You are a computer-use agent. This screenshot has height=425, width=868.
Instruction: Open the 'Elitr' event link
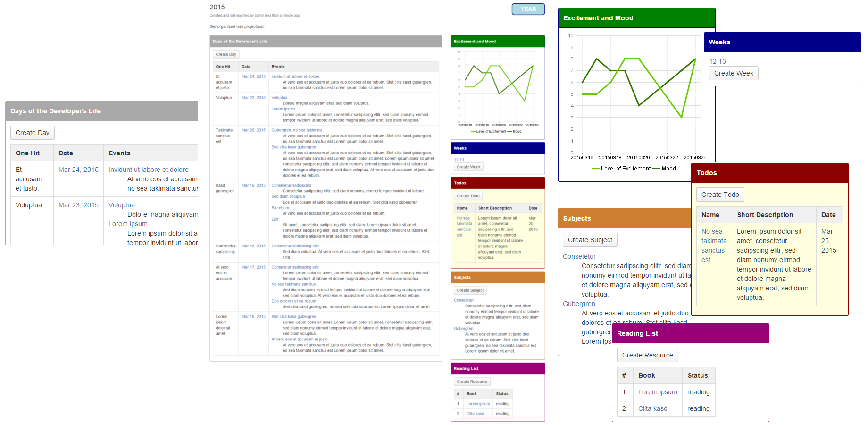(x=275, y=219)
